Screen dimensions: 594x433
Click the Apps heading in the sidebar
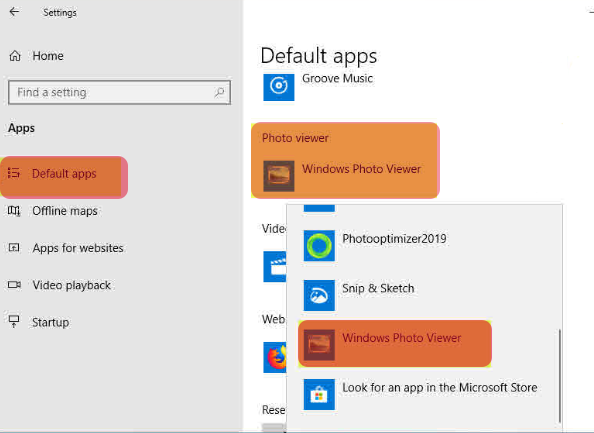[x=21, y=128]
